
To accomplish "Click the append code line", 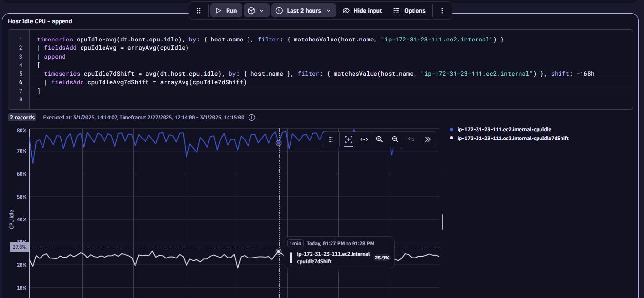I will (51, 57).
